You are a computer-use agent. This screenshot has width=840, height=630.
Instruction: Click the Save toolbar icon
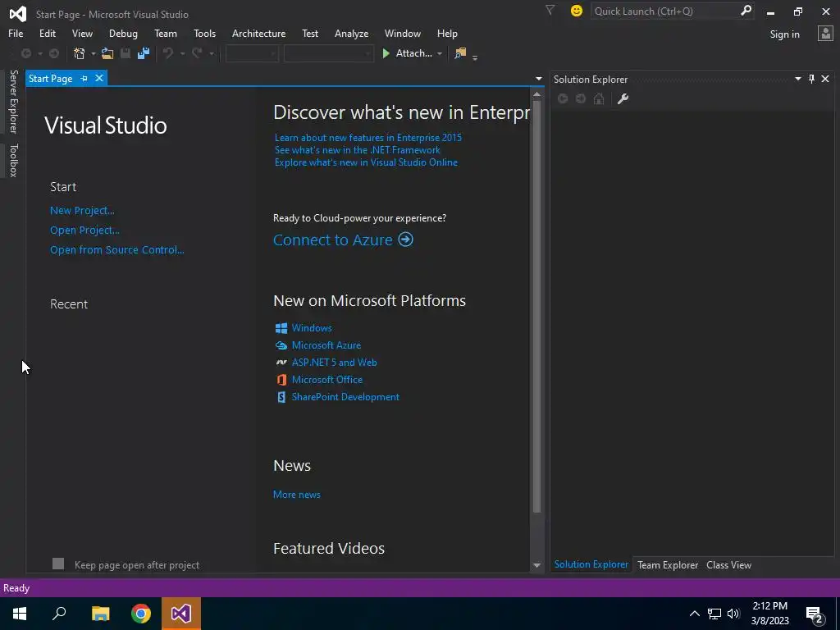[x=126, y=53]
